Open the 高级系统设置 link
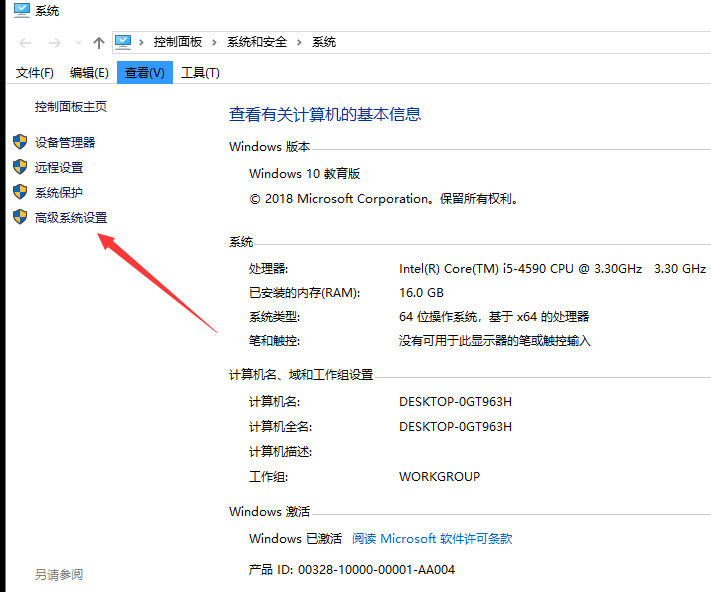The width and height of the screenshot is (711, 592). pos(71,217)
